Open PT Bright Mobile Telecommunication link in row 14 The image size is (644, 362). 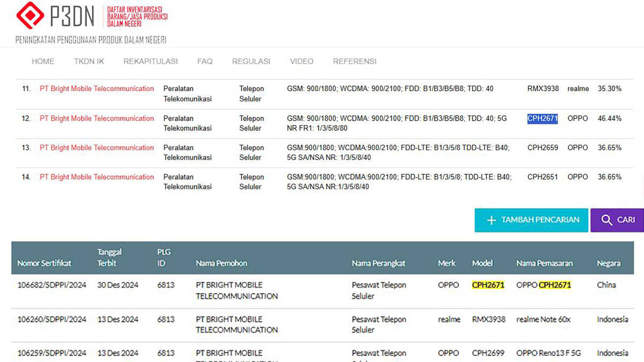97,177
